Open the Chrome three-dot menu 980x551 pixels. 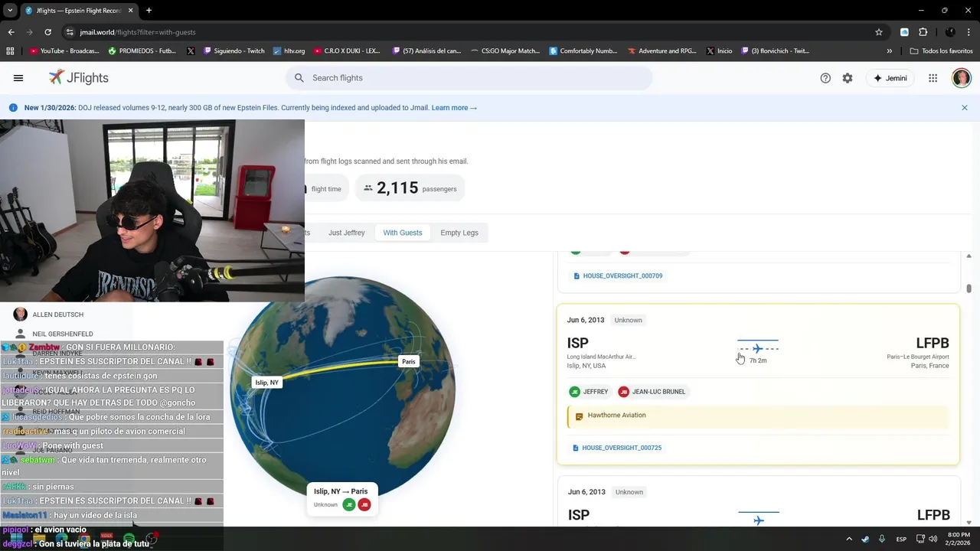pos(969,32)
